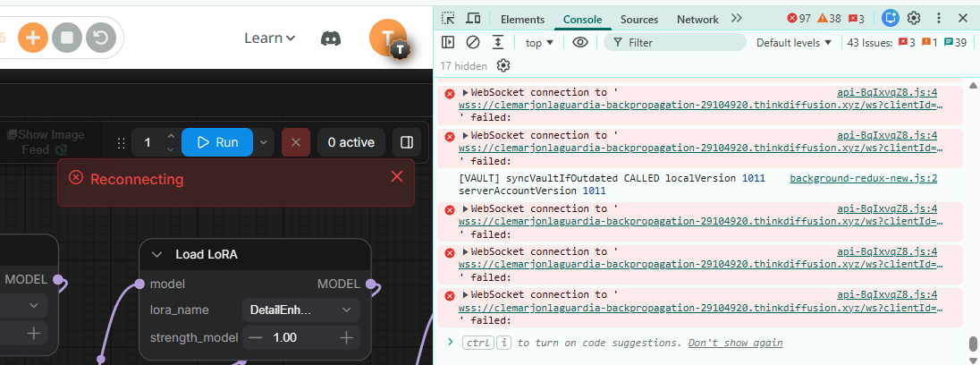The image size is (980, 365).
Task: Click the Load LoRA node title
Action: [207, 254]
